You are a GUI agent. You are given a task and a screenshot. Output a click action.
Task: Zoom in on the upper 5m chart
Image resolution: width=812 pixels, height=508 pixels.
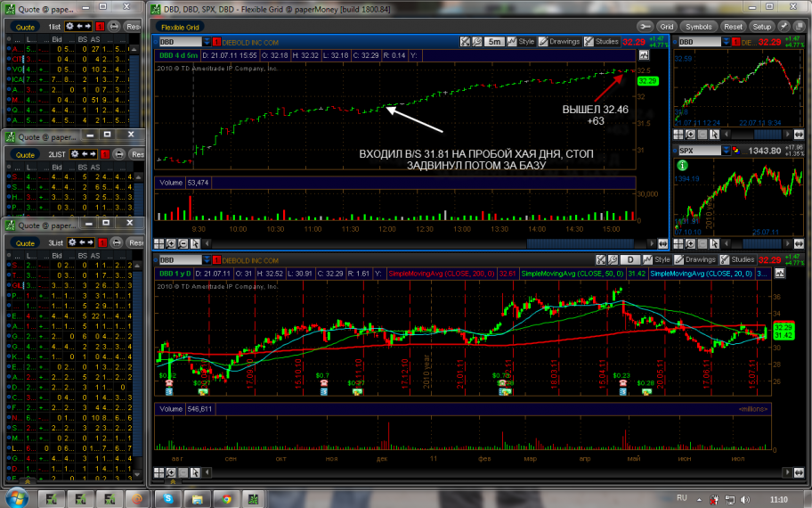tap(171, 243)
